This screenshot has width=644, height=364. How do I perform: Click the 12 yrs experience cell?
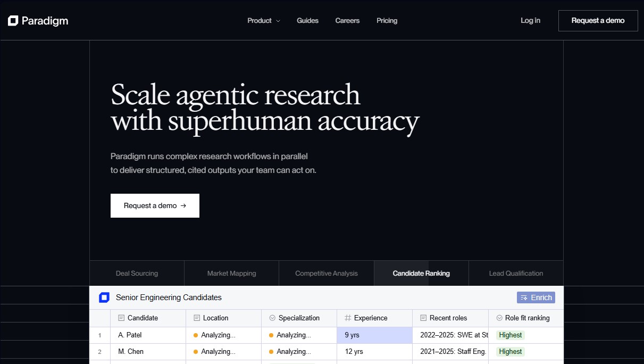tap(375, 352)
